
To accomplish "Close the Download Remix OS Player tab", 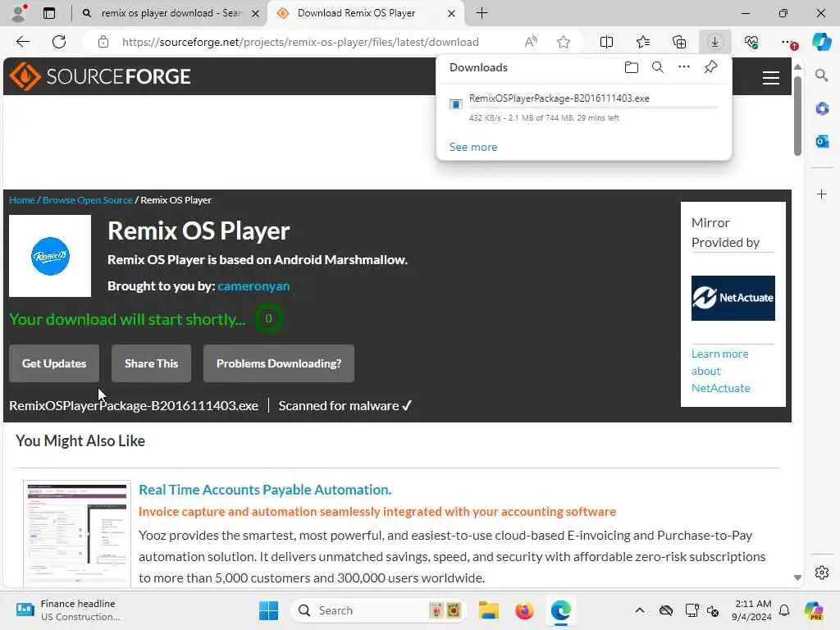I will 451,13.
